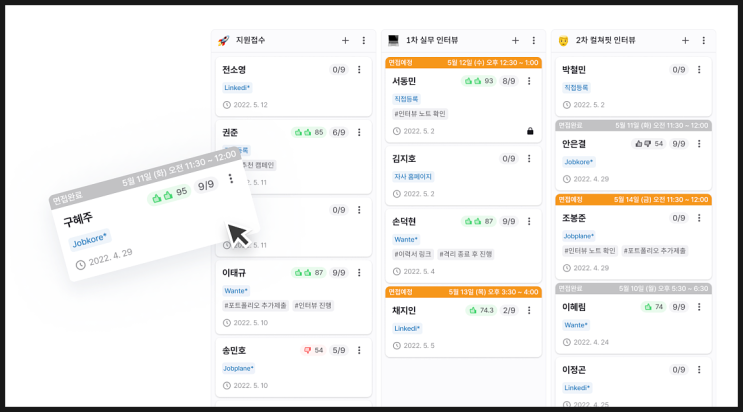Click the rocket icon beside 지원접수
743x412 pixels.
click(223, 41)
